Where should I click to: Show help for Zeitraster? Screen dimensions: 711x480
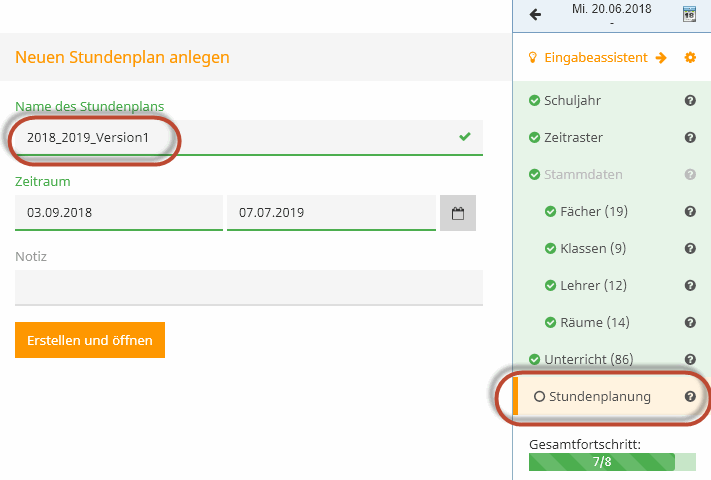[x=690, y=138]
